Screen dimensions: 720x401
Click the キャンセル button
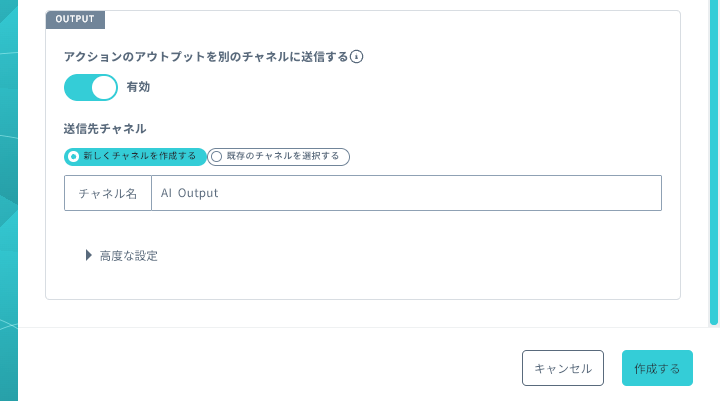point(562,368)
